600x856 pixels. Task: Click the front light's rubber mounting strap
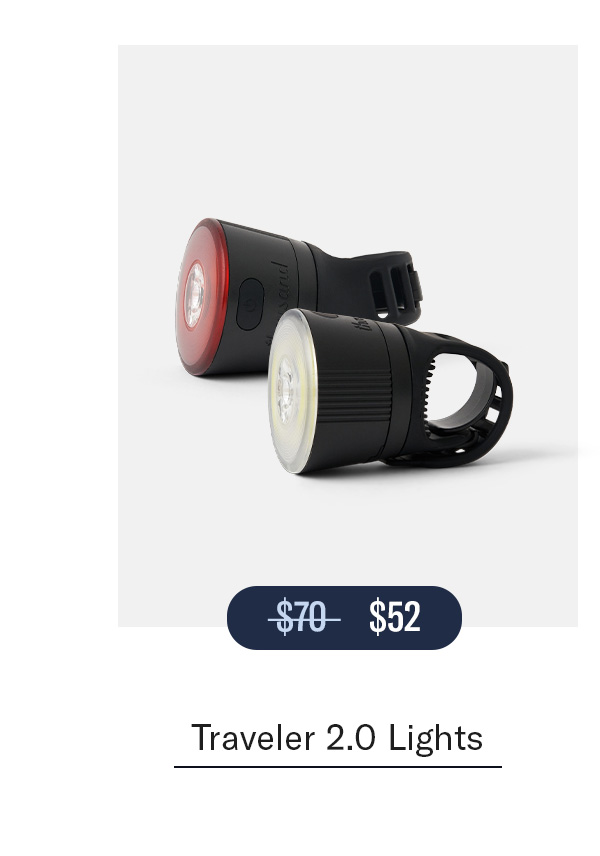click(459, 399)
